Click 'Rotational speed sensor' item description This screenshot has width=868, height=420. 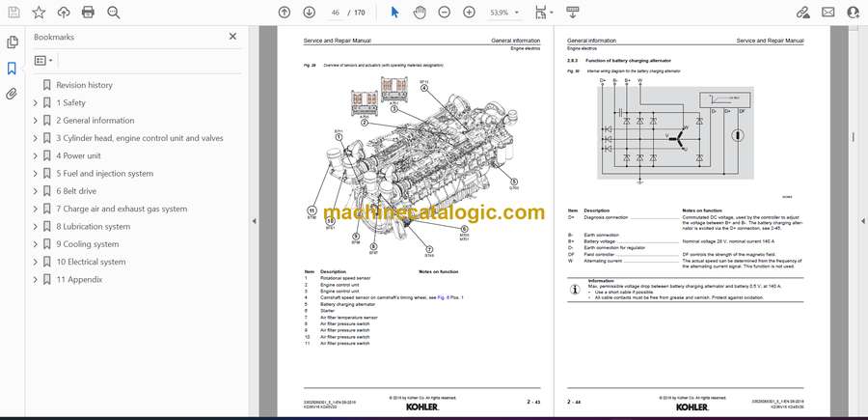pyautogui.click(x=344, y=278)
